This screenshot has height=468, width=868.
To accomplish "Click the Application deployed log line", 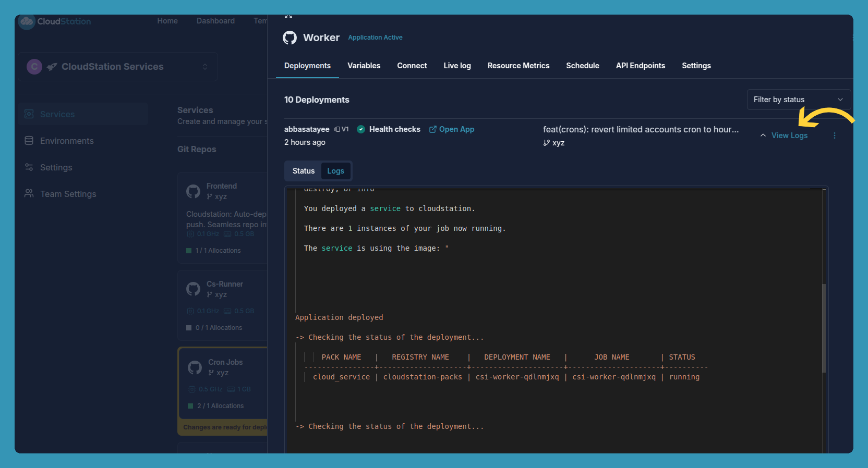I will click(339, 317).
